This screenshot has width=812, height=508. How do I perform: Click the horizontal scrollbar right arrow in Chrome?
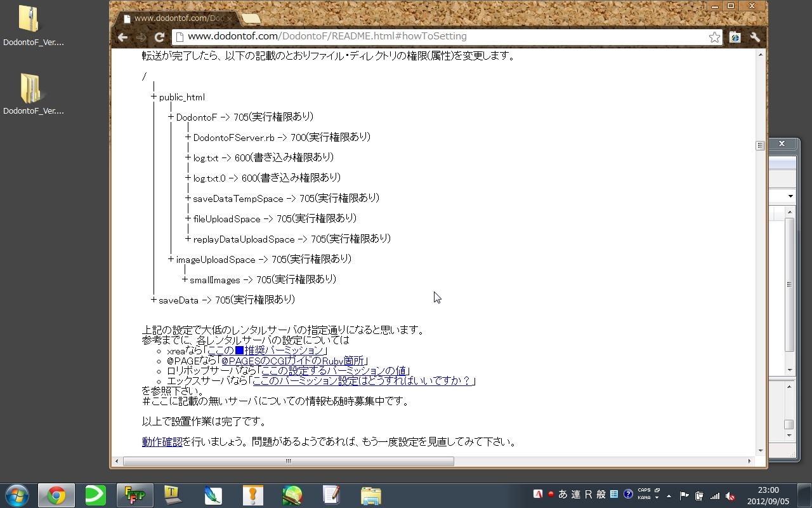click(x=749, y=461)
